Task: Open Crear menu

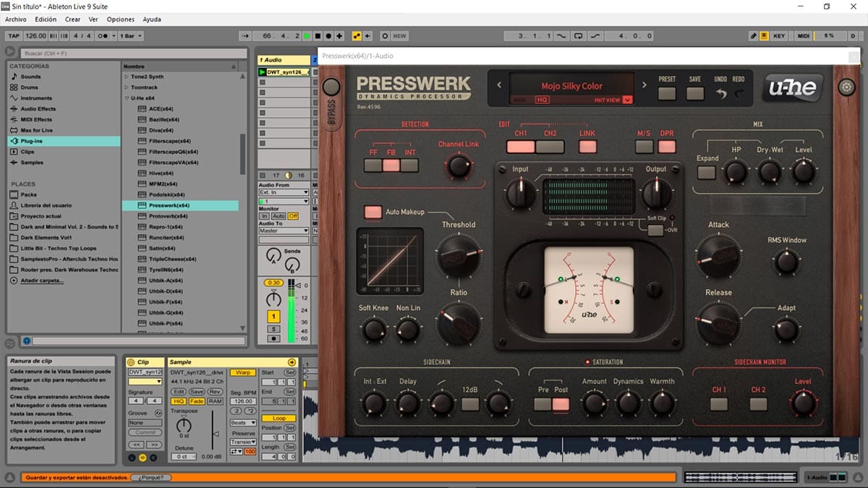Action: (x=73, y=20)
